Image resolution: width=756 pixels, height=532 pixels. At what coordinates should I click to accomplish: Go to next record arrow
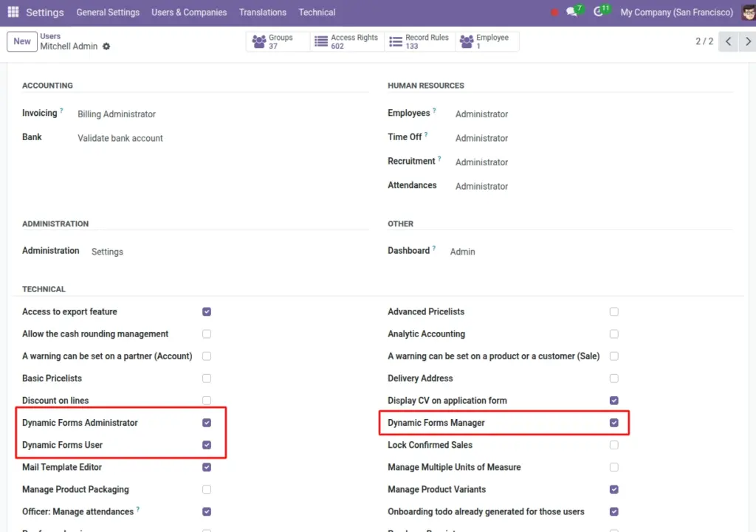click(748, 41)
